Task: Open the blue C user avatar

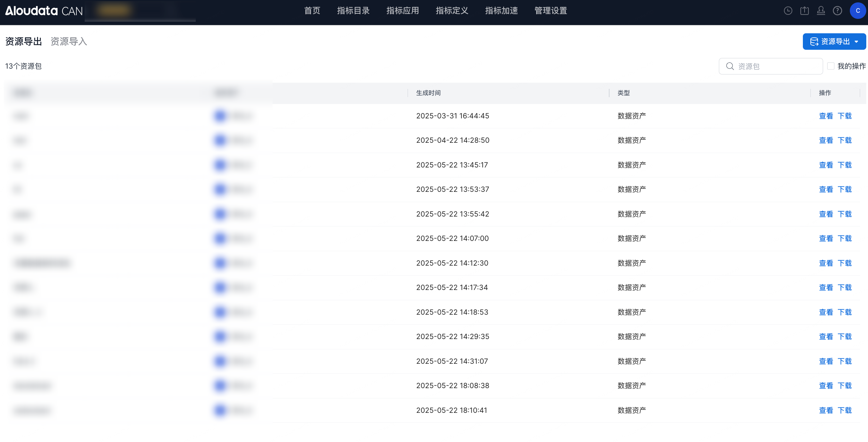Action: [x=857, y=11]
